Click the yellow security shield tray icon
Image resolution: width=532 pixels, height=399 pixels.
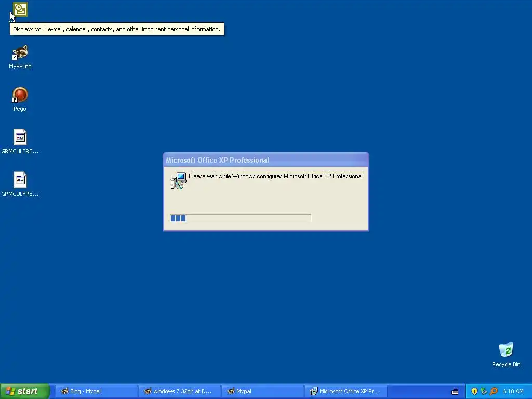[x=474, y=391]
